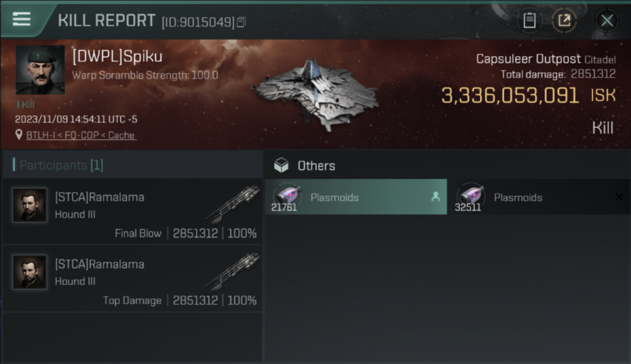Screen dimensions: 631x364
Task: Select the Plasmoids 32511 item
Action: 539,197
